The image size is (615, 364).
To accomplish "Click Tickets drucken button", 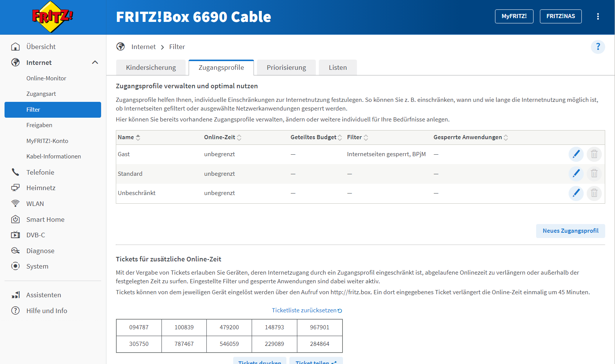I will (x=260, y=361).
